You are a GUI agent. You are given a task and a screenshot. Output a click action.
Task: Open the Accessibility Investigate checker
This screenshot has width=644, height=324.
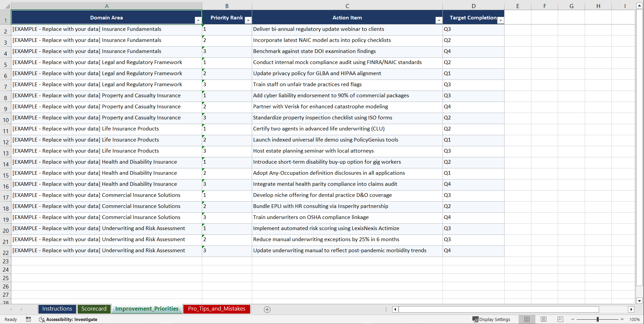[68, 319]
